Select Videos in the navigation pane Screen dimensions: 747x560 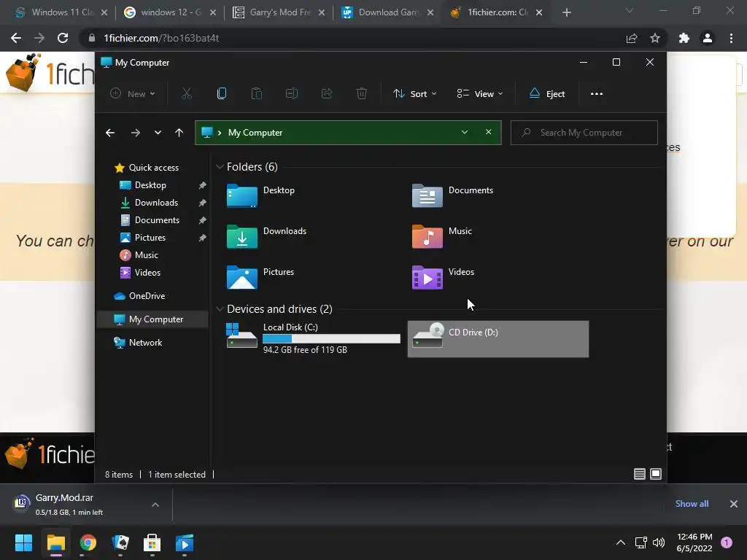147,273
